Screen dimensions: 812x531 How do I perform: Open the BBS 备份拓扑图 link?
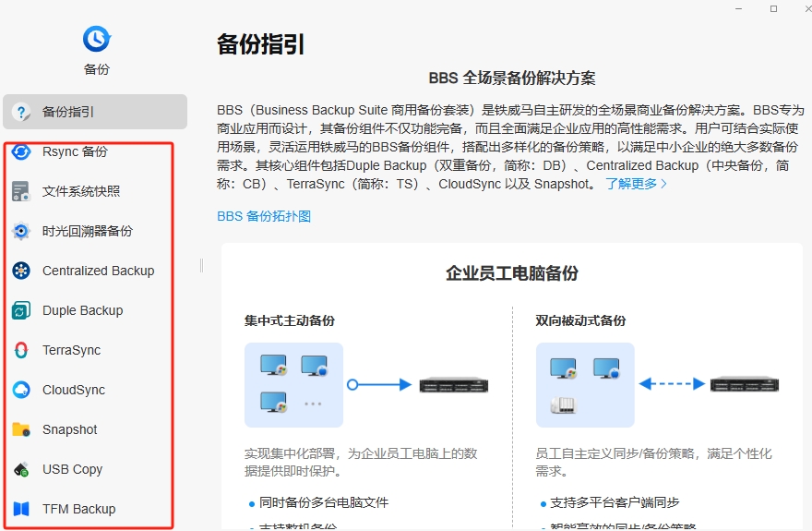(264, 216)
